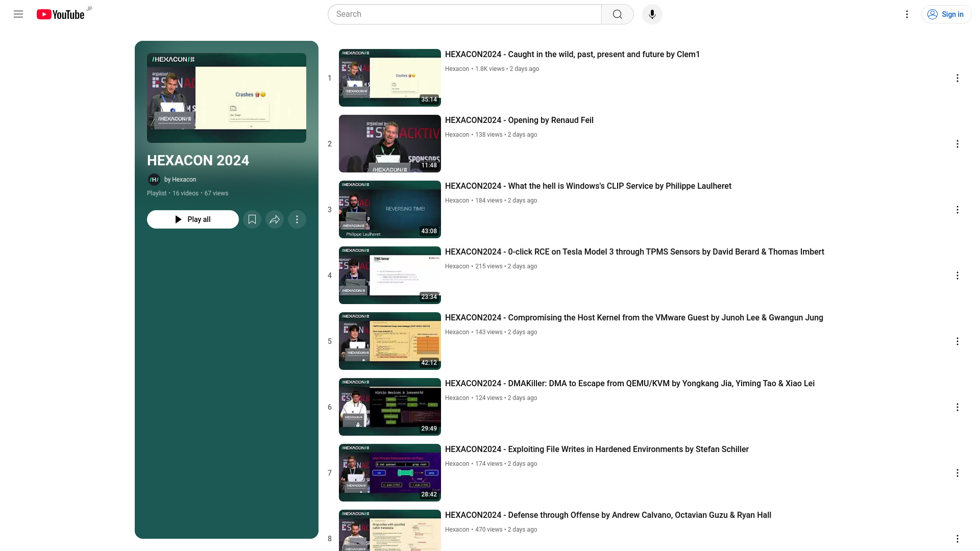The image size is (980, 551).
Task: Open action menu for Windows CLIP Service video
Action: (x=958, y=210)
